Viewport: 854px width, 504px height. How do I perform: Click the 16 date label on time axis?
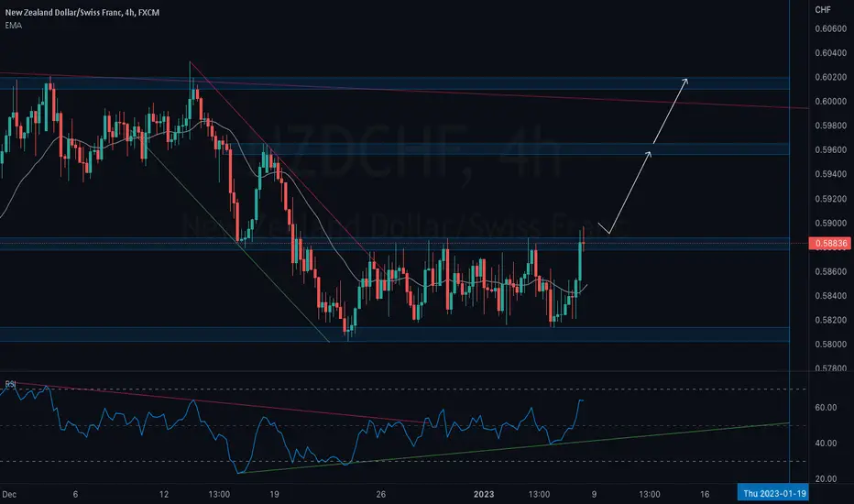point(705,494)
